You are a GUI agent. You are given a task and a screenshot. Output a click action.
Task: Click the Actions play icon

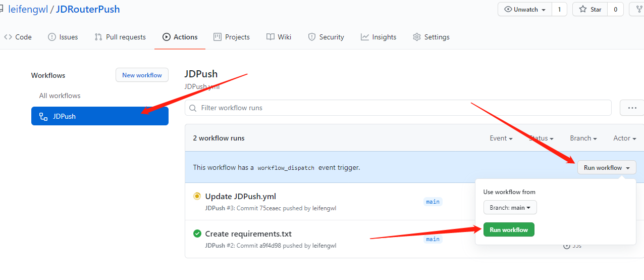click(166, 37)
